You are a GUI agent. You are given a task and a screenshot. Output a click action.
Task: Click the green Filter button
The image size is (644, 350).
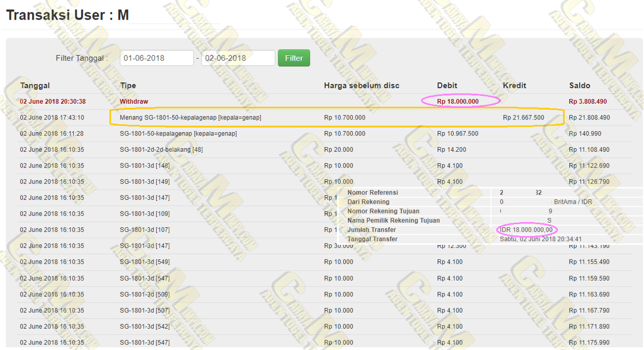294,58
